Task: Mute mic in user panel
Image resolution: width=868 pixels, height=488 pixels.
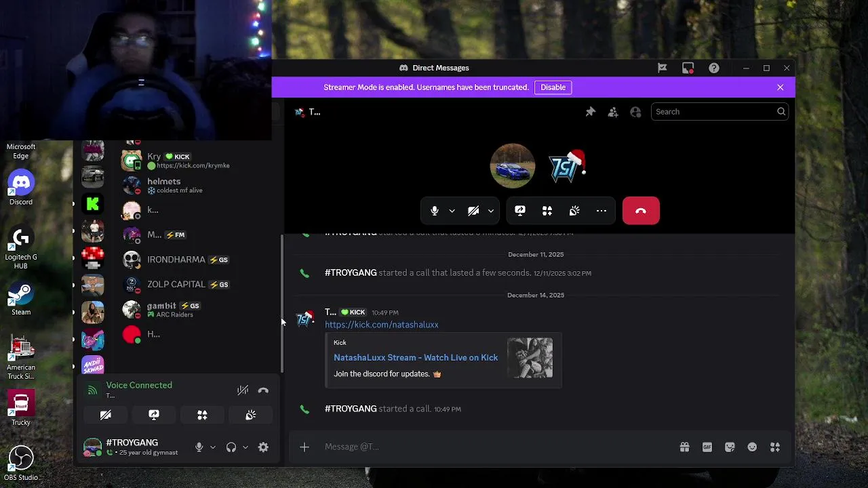Action: coord(199,447)
